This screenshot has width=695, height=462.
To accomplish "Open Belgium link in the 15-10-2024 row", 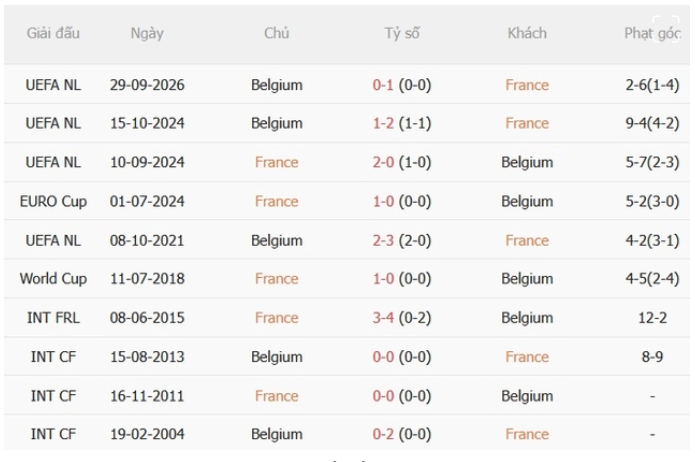I will coord(277,123).
